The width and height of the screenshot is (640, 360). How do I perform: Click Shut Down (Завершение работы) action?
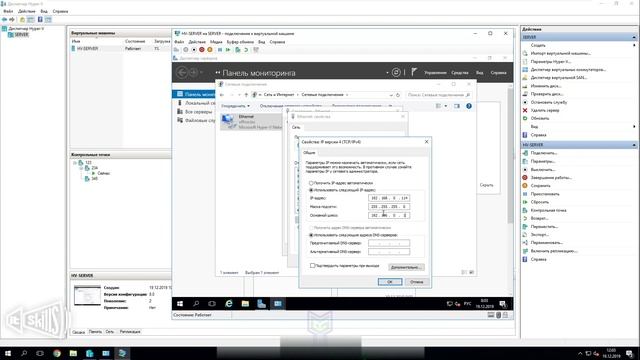click(551, 178)
